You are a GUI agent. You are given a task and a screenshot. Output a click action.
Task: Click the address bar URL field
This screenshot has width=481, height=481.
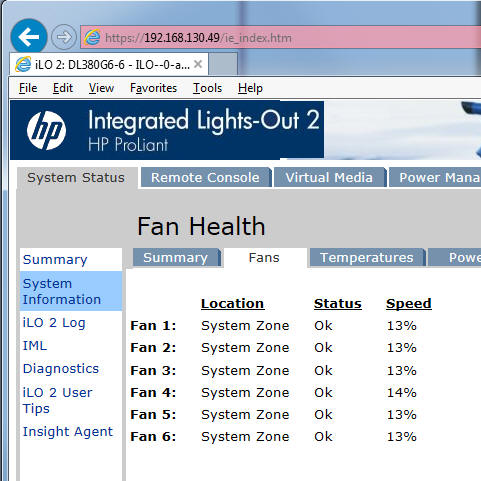click(281, 37)
